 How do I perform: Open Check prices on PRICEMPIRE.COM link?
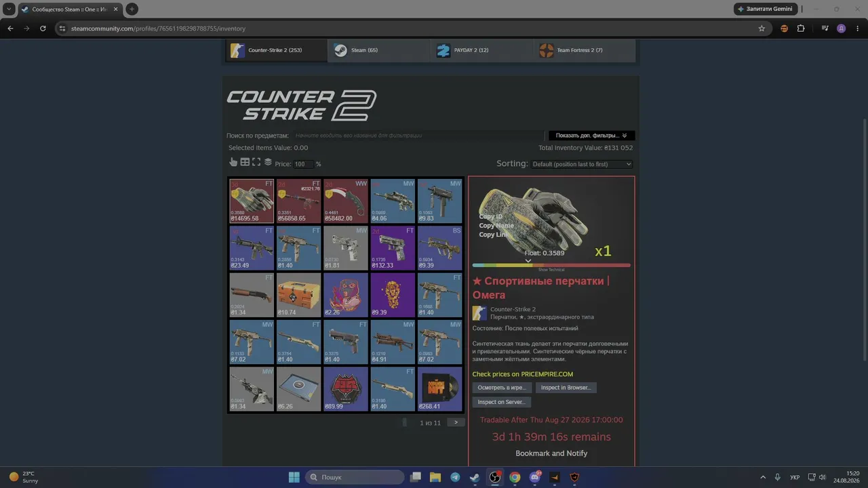(x=523, y=374)
